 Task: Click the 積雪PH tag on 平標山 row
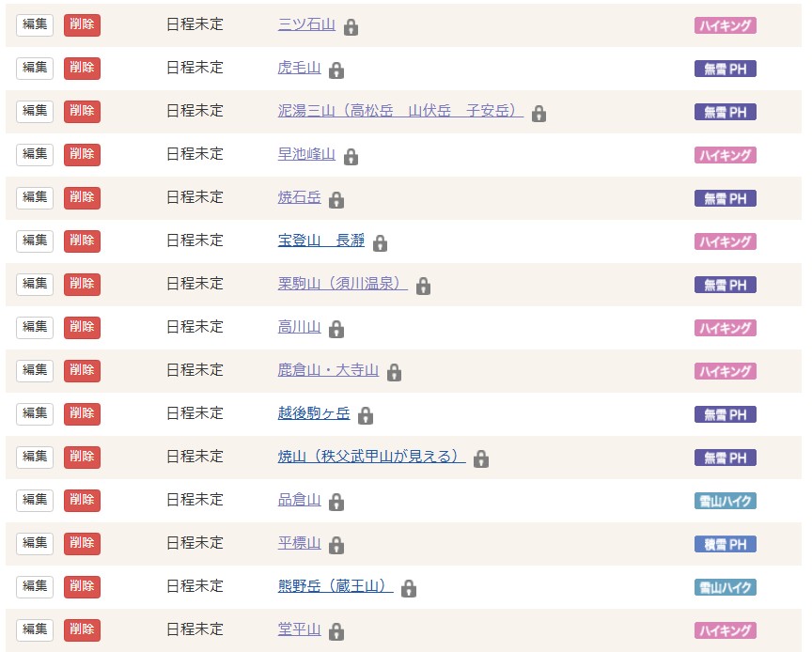click(725, 544)
